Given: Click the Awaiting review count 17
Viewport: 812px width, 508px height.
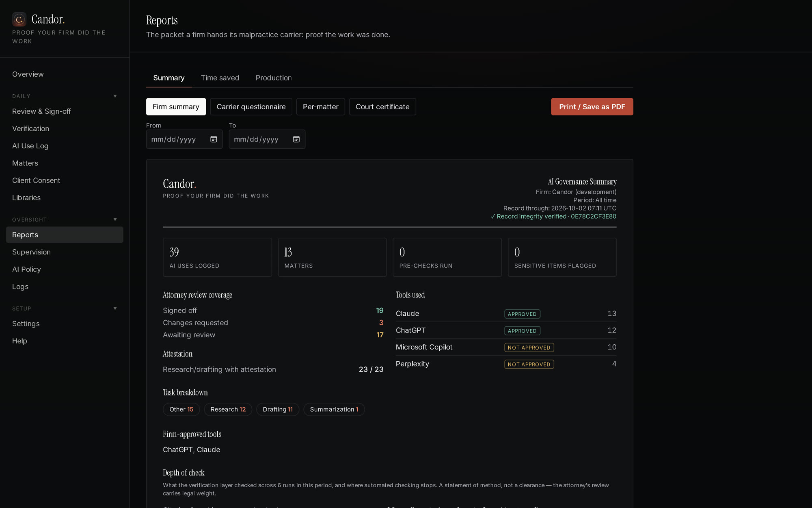Looking at the screenshot, I should [x=380, y=335].
